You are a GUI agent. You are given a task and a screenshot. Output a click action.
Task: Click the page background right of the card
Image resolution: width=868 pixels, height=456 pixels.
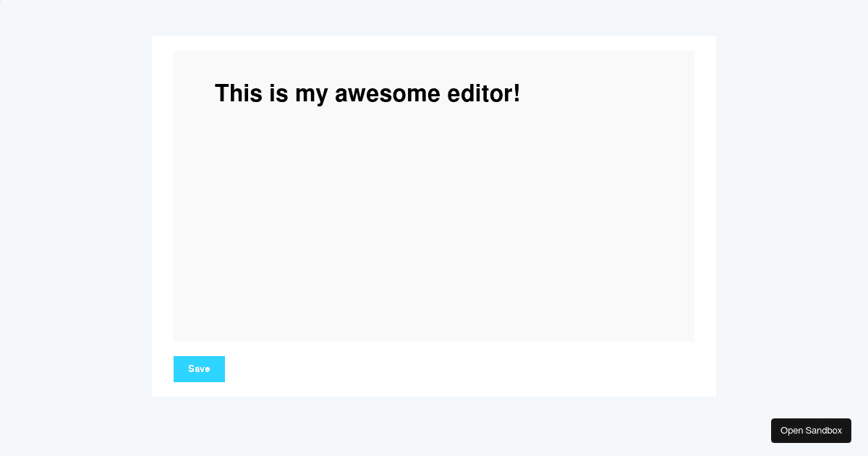(792, 217)
